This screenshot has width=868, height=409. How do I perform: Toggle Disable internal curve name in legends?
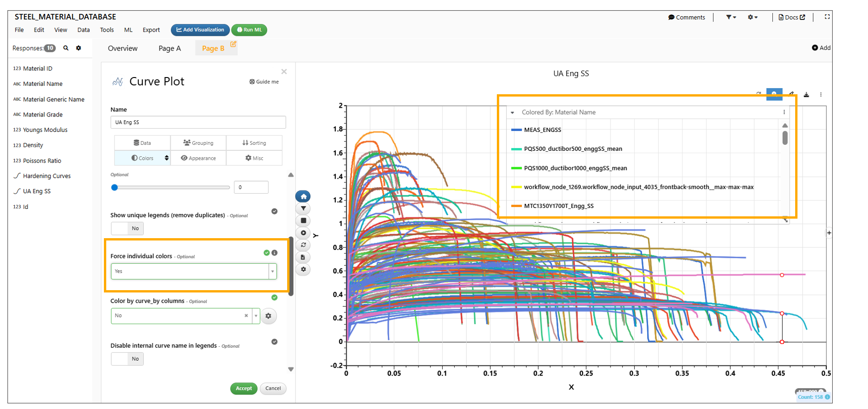[x=127, y=359]
